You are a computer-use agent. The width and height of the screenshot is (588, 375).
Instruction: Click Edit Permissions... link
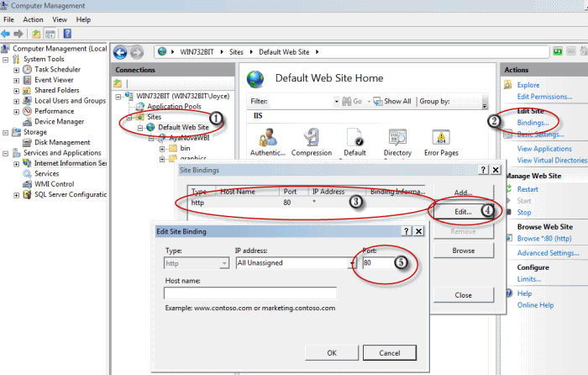pyautogui.click(x=545, y=97)
